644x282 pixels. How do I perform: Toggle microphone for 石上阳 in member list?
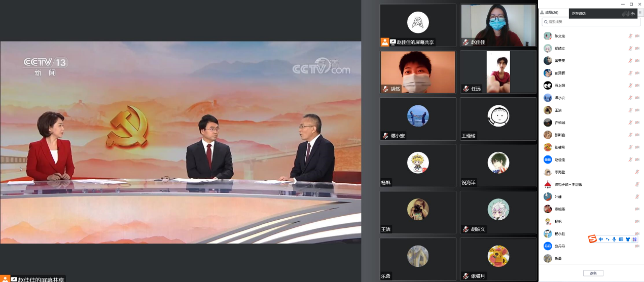pos(630,86)
